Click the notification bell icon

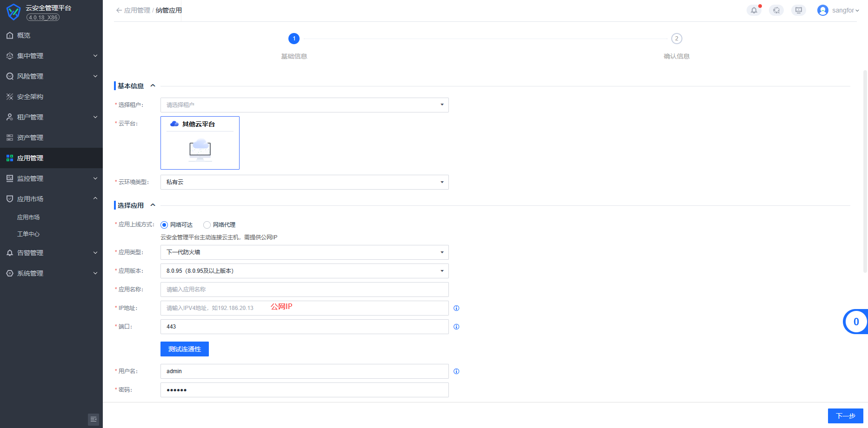tap(754, 10)
